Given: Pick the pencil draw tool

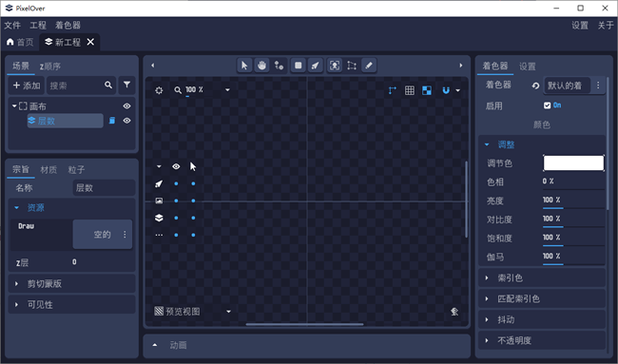Looking at the screenshot, I should tap(369, 66).
